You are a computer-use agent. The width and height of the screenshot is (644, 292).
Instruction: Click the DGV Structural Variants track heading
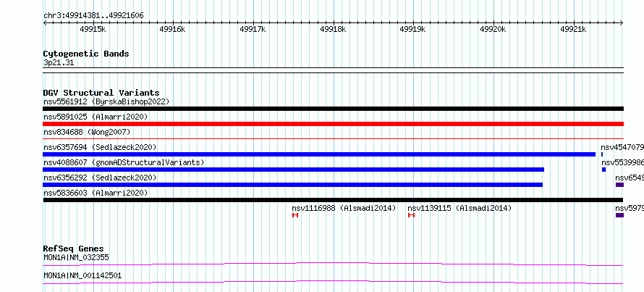[101, 93]
